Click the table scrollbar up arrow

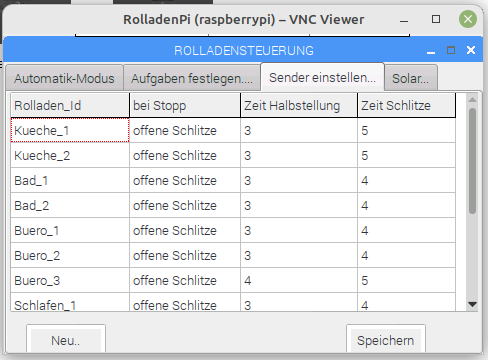tap(472, 100)
